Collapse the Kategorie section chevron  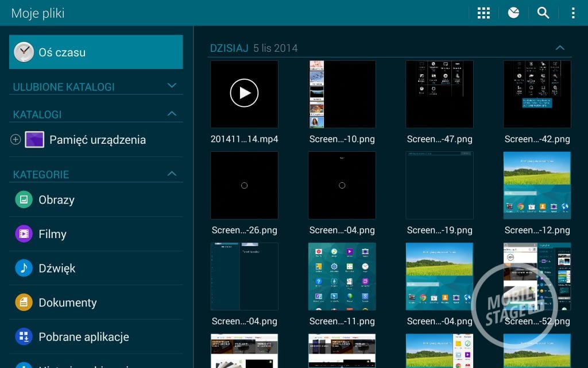pyautogui.click(x=172, y=174)
